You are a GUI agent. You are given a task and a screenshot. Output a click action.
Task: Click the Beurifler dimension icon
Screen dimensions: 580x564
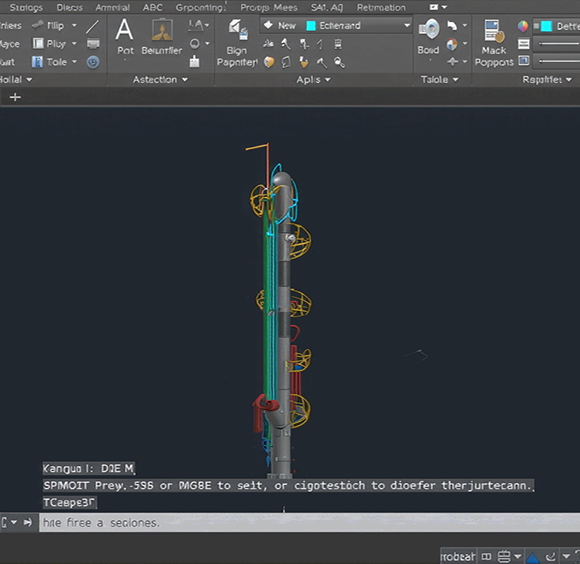[x=162, y=30]
